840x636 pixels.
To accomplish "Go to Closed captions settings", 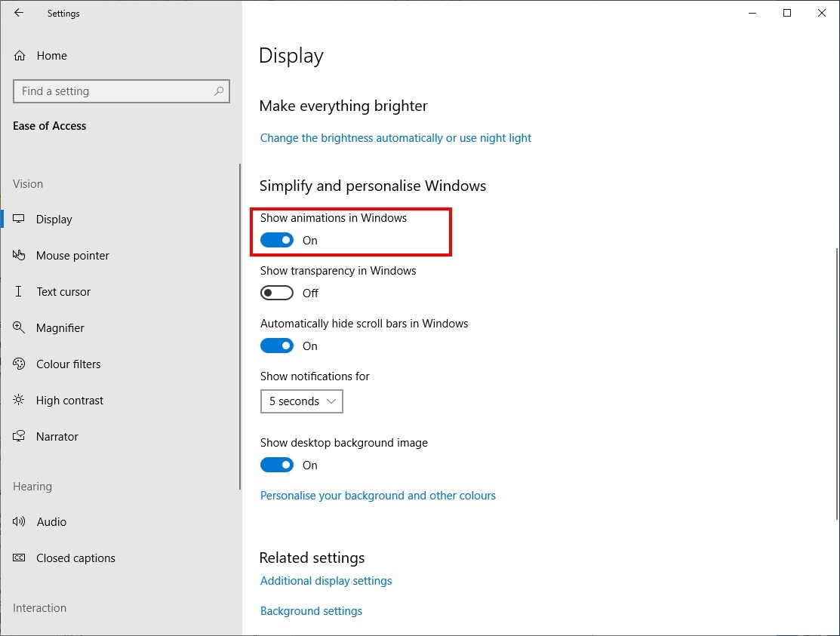I will [75, 558].
